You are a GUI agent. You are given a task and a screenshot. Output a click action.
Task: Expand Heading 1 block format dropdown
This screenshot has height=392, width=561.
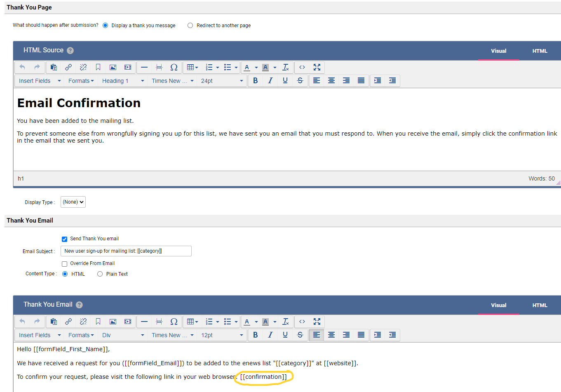tap(123, 81)
